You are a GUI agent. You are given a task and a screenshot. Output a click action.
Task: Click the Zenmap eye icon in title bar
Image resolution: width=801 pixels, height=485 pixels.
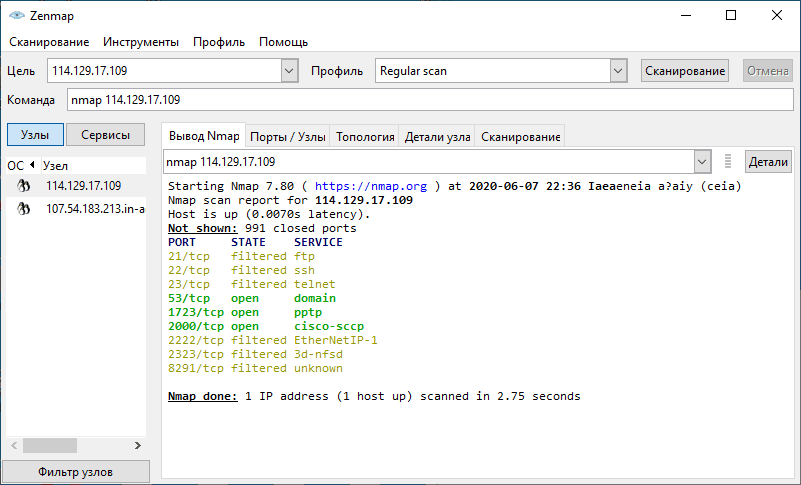click(17, 16)
